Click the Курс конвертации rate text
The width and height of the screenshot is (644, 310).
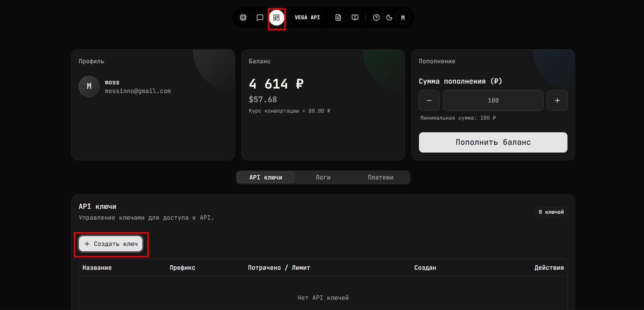click(x=289, y=111)
